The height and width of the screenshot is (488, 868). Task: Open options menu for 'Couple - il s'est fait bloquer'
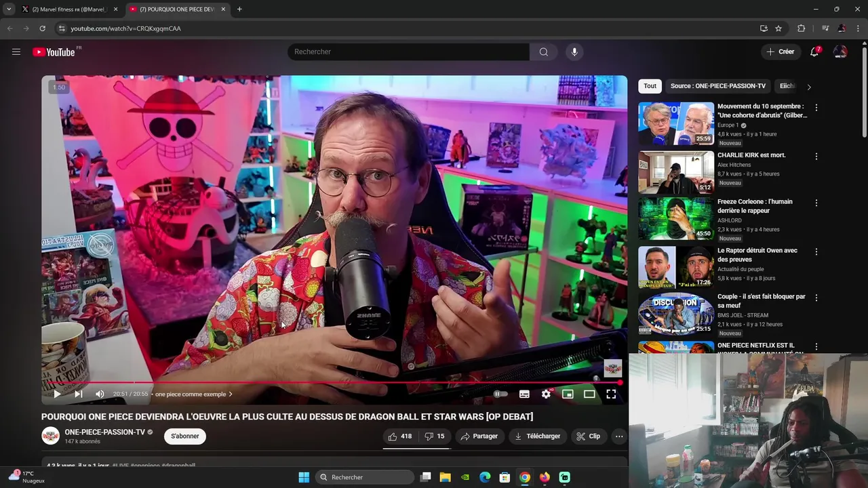816,298
